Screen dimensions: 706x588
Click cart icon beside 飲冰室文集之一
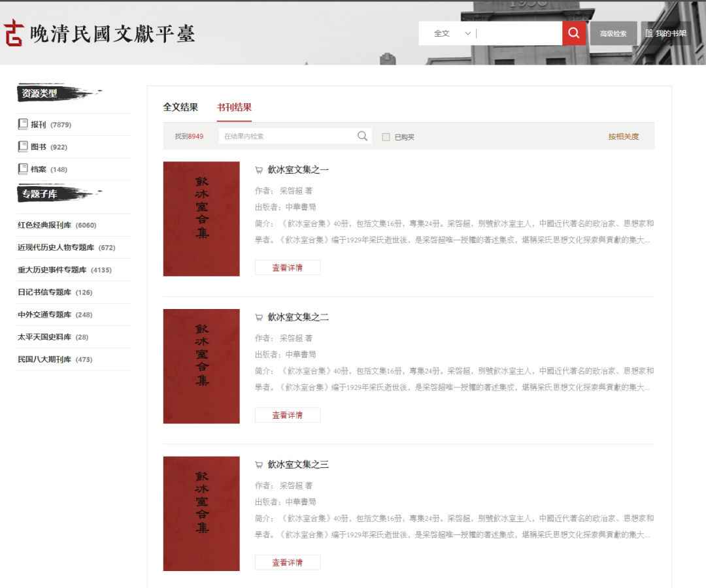259,170
